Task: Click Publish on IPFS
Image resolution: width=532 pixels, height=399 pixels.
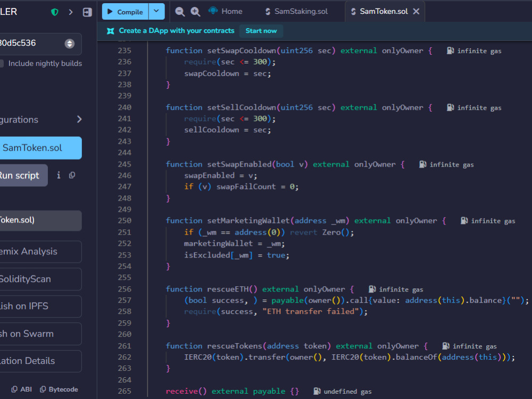Action: (40, 306)
